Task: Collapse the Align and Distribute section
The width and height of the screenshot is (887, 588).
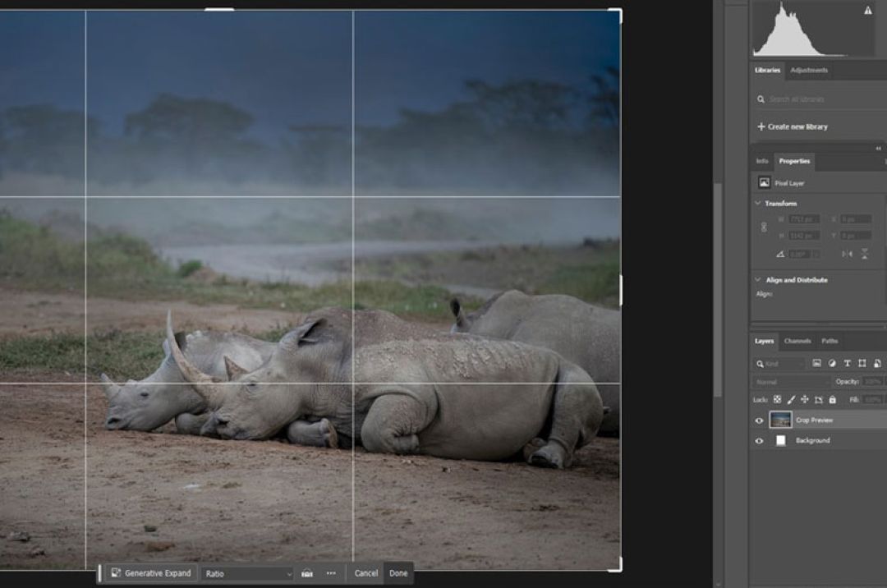Action: pyautogui.click(x=757, y=280)
